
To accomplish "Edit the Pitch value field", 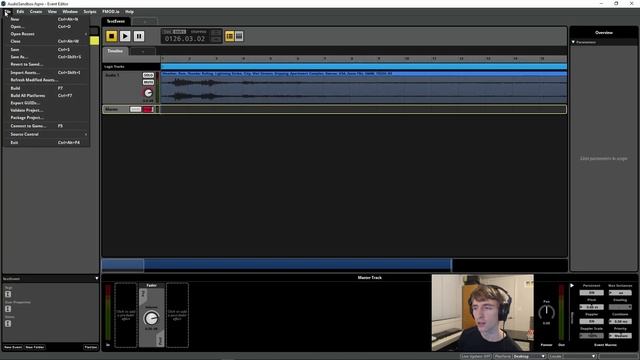I will [591, 307].
